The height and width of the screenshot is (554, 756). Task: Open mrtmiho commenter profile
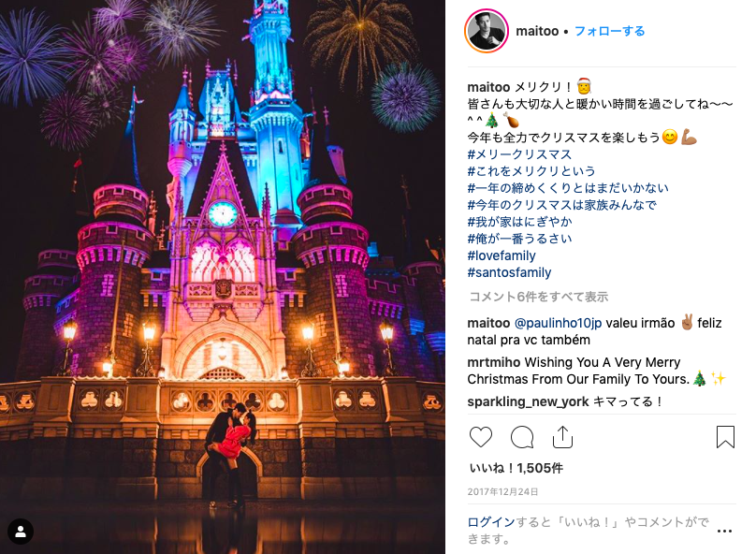pyautogui.click(x=494, y=362)
